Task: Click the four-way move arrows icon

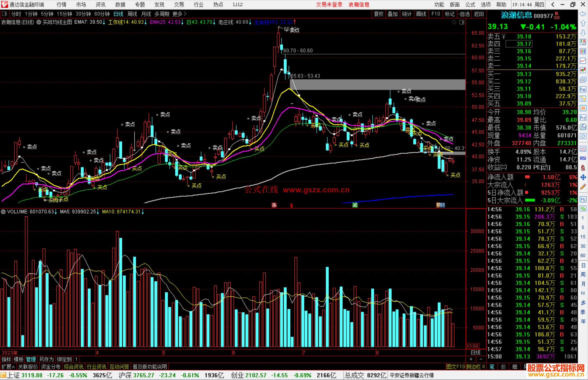Action: [583, 177]
